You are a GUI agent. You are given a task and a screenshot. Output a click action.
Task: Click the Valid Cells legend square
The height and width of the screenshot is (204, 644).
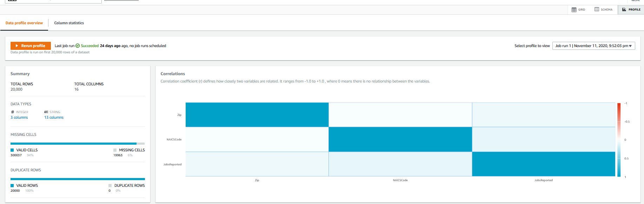tap(12, 150)
